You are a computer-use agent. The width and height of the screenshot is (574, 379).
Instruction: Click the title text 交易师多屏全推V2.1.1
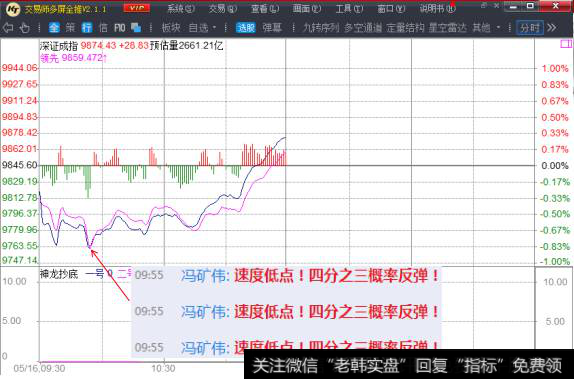pos(66,9)
